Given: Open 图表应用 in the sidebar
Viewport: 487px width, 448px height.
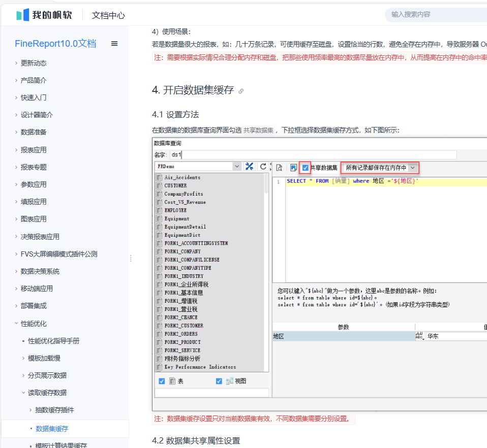Looking at the screenshot, I should [34, 219].
